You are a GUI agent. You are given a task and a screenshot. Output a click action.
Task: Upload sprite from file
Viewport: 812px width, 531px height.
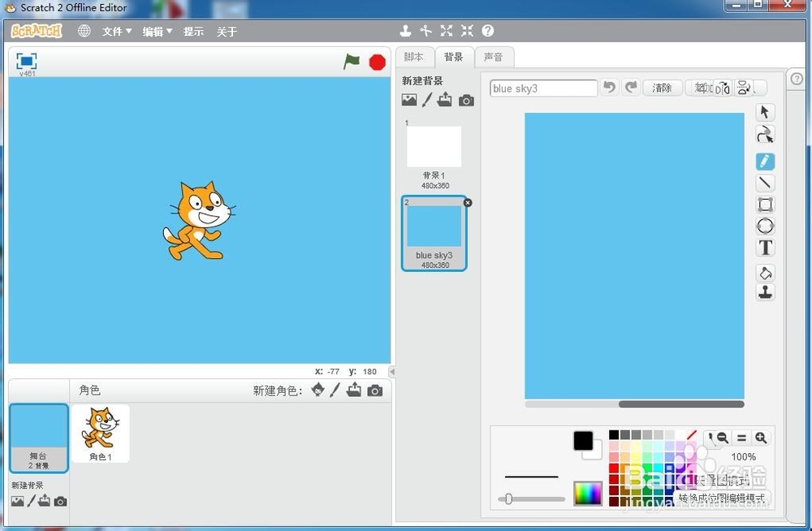pyautogui.click(x=354, y=390)
